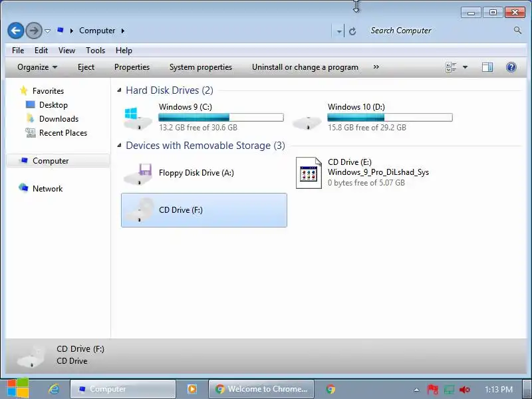Open the Help menu
The image size is (532, 399).
click(124, 51)
